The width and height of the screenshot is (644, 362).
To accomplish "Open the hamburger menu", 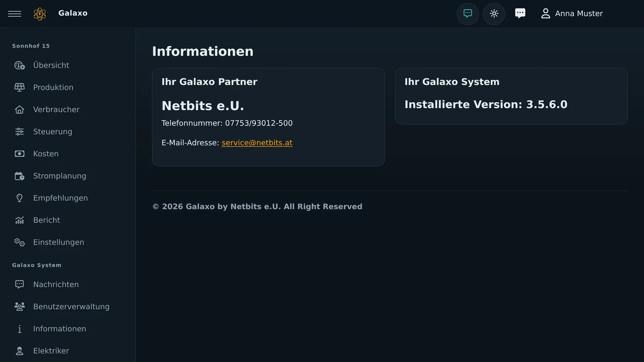I will pyautogui.click(x=14, y=14).
